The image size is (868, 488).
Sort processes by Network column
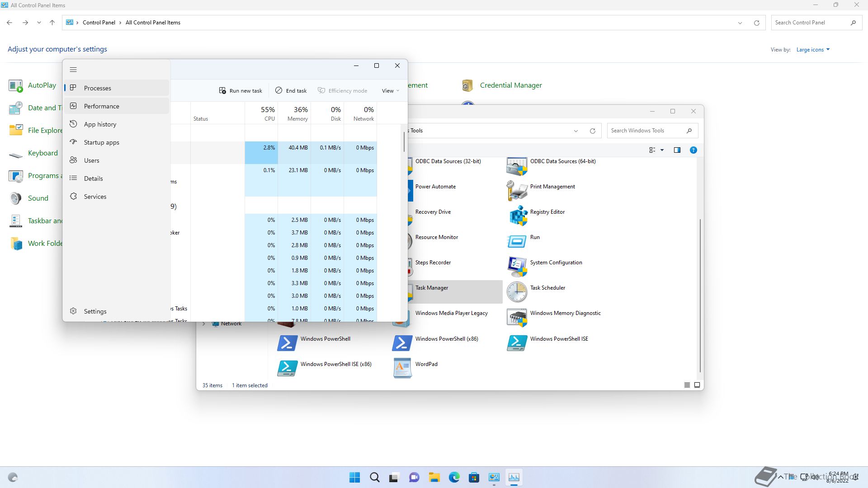360,113
